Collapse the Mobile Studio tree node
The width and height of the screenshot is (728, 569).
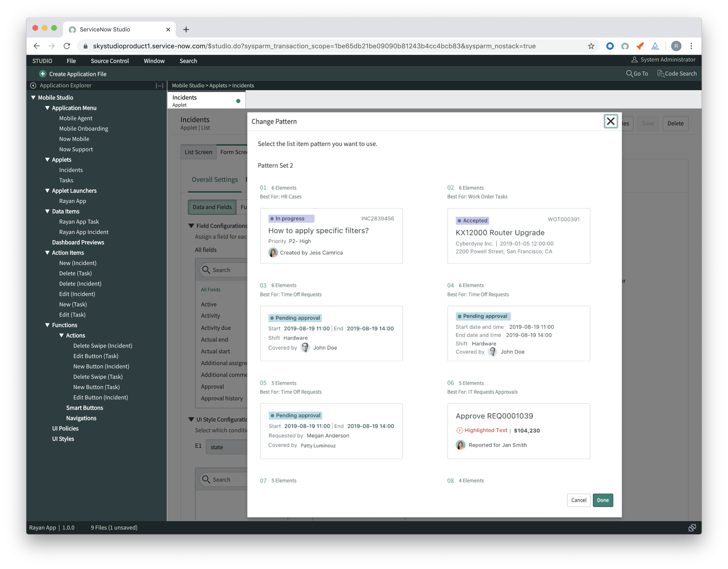click(x=33, y=98)
